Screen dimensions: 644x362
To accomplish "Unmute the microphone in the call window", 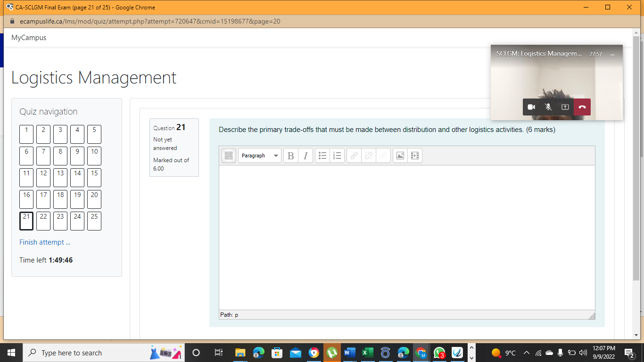I will [x=548, y=107].
